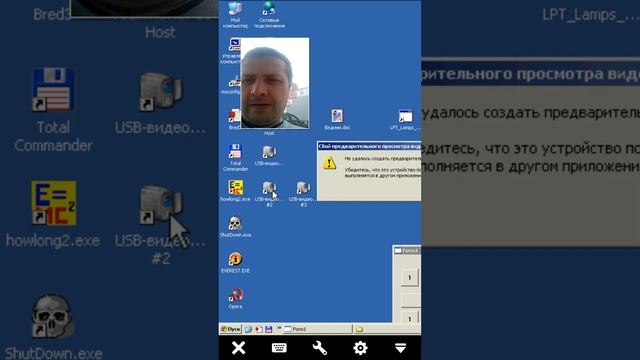Click the warning icon in the error dialog
Viewport: 640px width, 360px height.
tap(329, 163)
